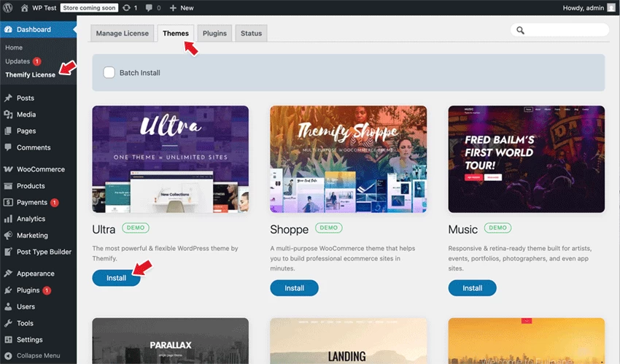Image resolution: width=620 pixels, height=364 pixels.
Task: Click the Themify Shoppe theme thumbnail
Action: [x=349, y=159]
